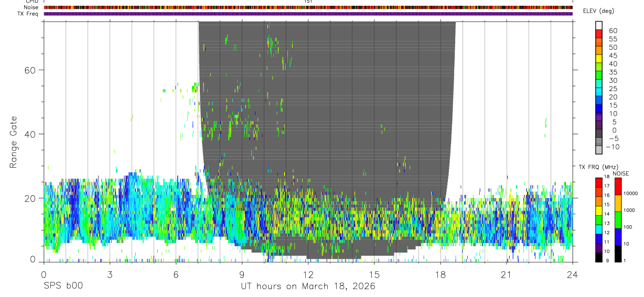The height and width of the screenshot is (297, 644).
Task: Click the x-axis tick label "15"
Action: (374, 274)
